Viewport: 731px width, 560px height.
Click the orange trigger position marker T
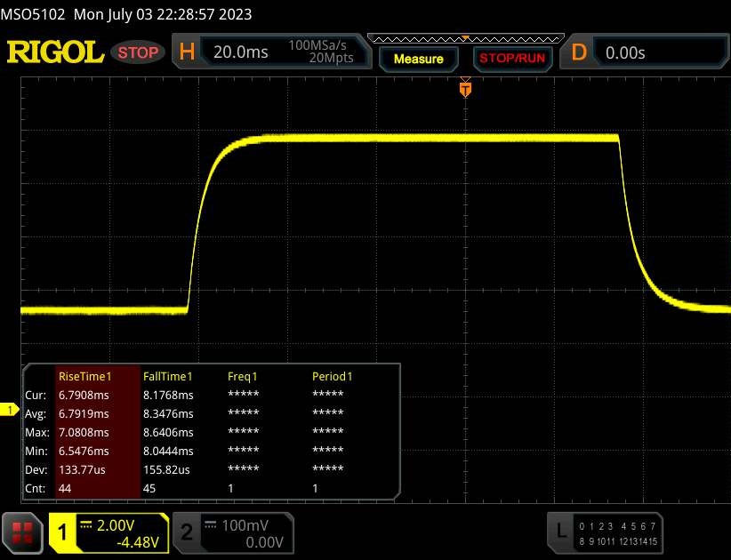tap(464, 88)
